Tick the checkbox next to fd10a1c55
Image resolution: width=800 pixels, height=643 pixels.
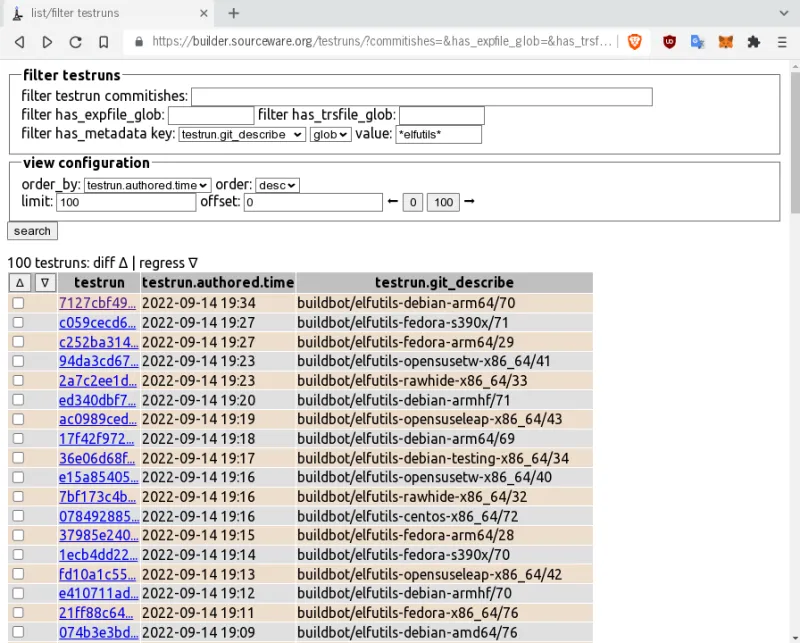pos(17,574)
